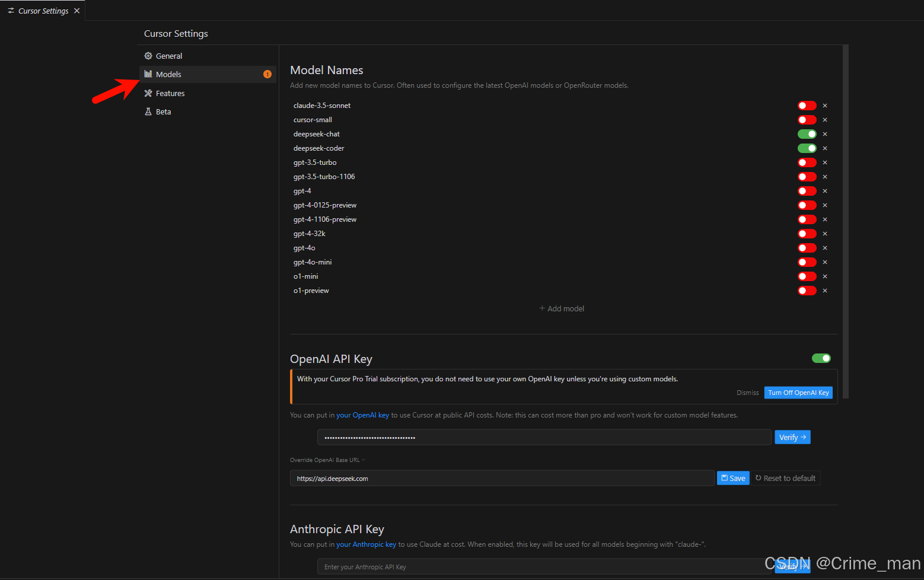The width and height of the screenshot is (924, 580).
Task: Enable the o1-mini model toggle
Action: [x=807, y=276]
